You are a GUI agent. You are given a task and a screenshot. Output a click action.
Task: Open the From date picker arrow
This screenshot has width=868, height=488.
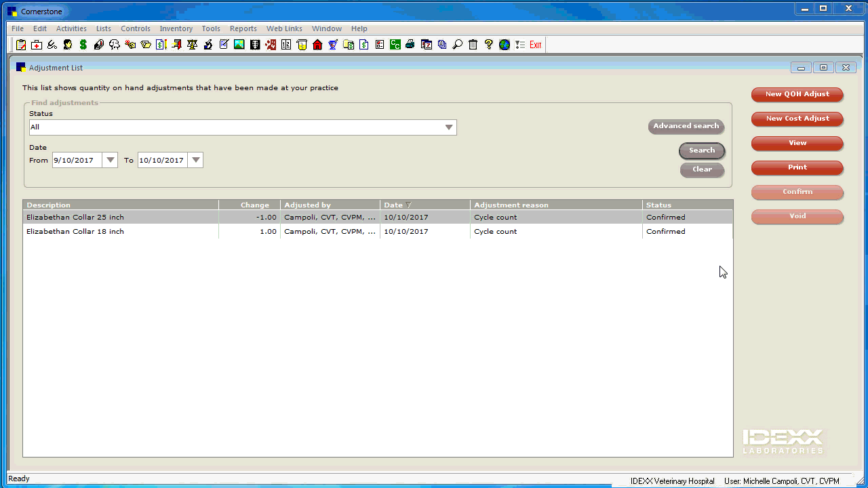click(x=111, y=160)
